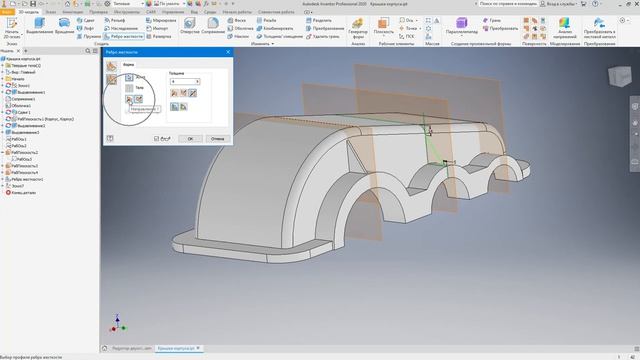Viewport: 640px width, 360px height.
Task: Select rib normal-to-sketch-plane mode icon in dialog
Action: point(111,66)
